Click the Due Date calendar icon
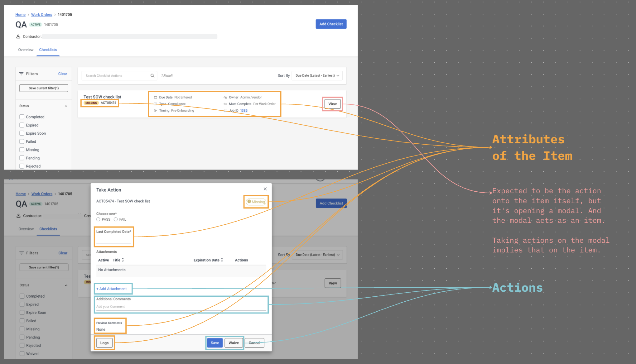Image resolution: width=636 pixels, height=364 pixels. 155,98
